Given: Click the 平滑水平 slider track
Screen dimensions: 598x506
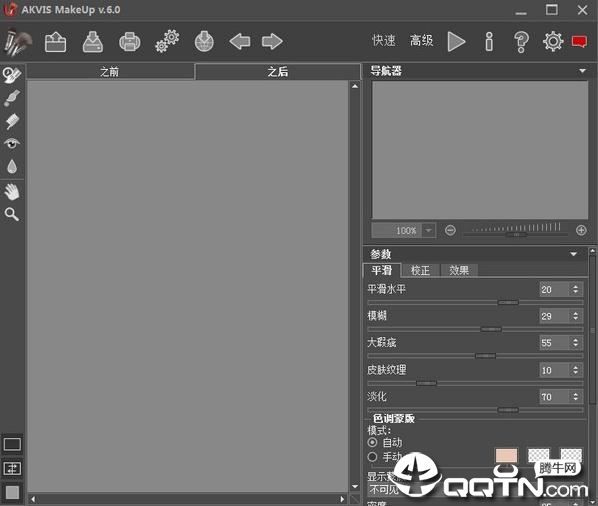Looking at the screenshot, I should [475, 302].
